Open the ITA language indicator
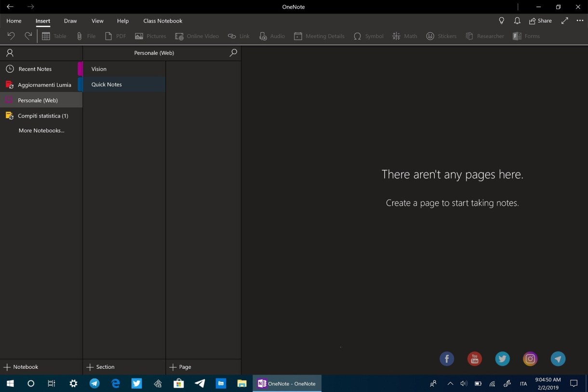The width and height of the screenshot is (588, 392). [x=523, y=384]
